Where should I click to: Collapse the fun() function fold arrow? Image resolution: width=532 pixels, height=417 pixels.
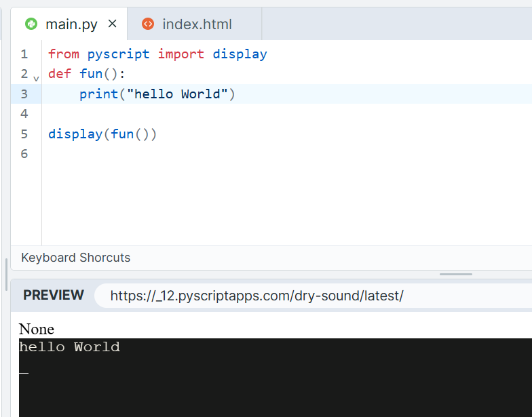36,79
